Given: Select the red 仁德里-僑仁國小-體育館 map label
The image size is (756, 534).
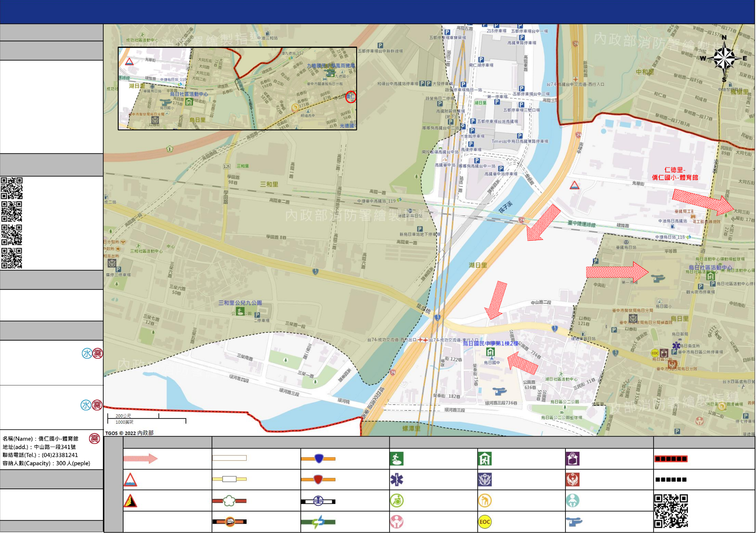Looking at the screenshot, I should click(x=675, y=174).
